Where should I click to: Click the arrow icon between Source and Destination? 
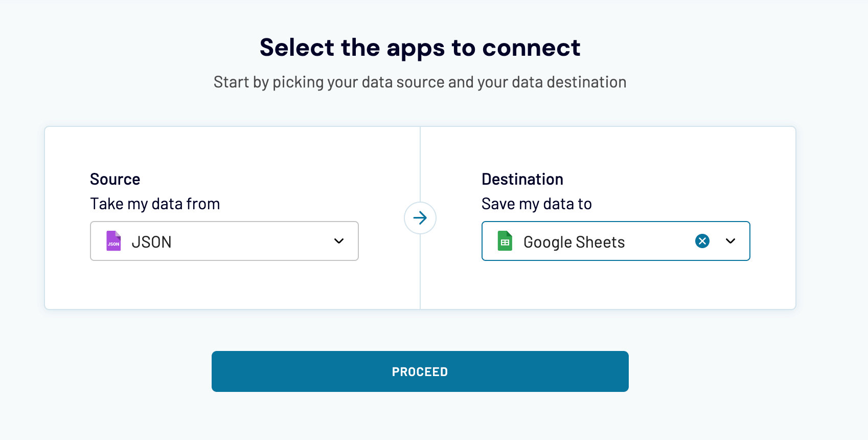pos(420,218)
